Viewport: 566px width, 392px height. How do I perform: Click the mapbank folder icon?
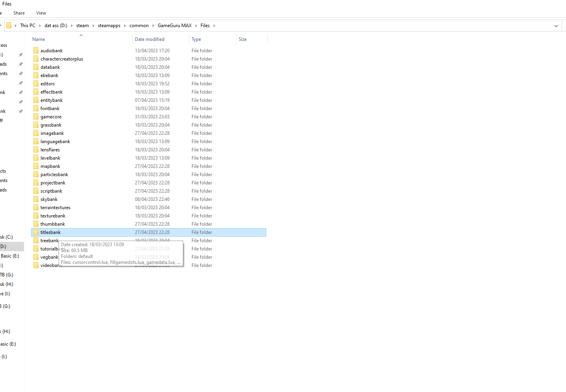36,166
